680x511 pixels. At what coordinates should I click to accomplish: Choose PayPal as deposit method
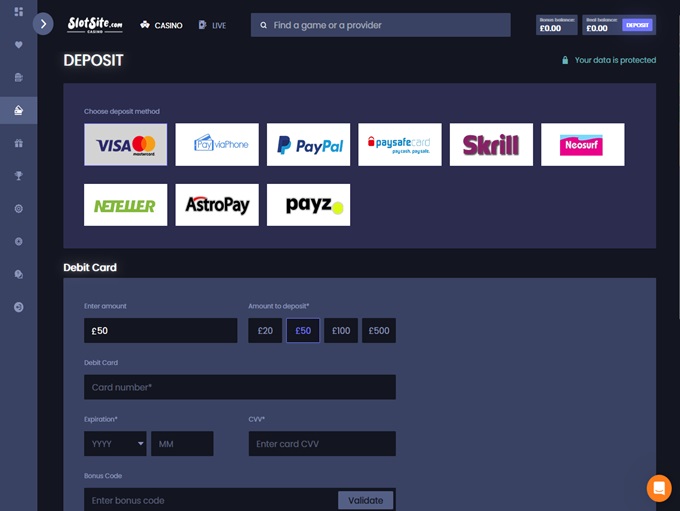point(309,145)
